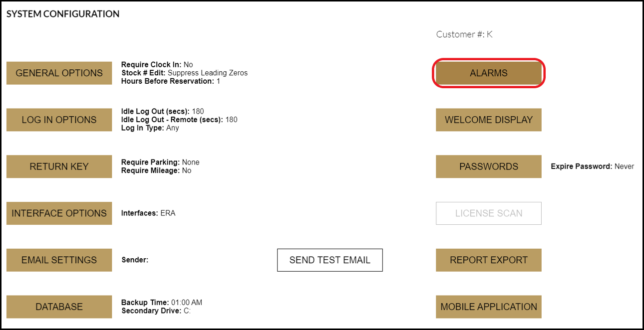Configure the RETURN KEY options
This screenshot has height=330, width=644.
59,166
